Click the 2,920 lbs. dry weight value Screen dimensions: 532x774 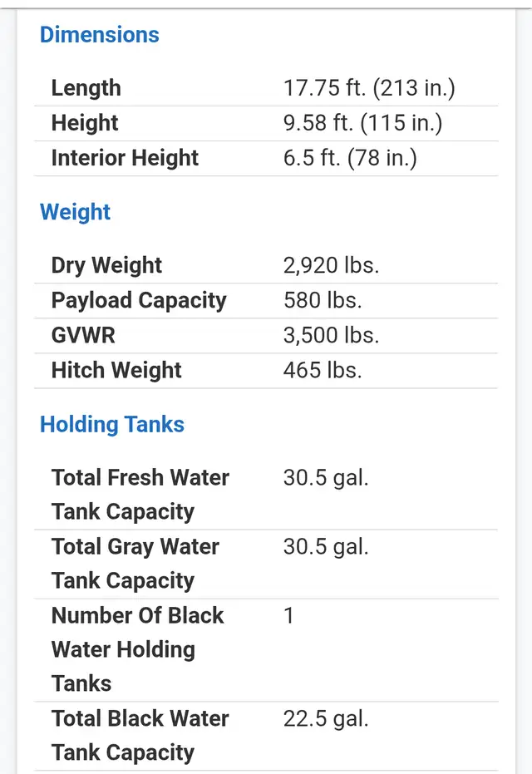[x=331, y=265]
